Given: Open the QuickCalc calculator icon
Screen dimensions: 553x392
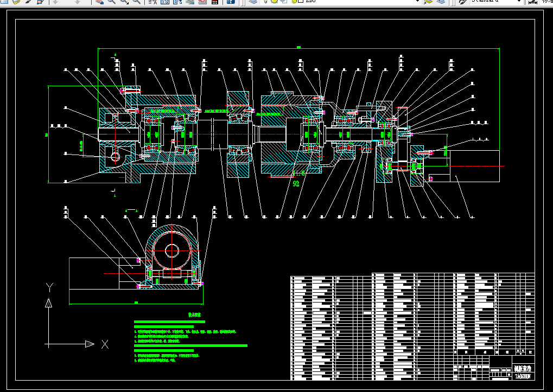Looking at the screenshot, I should click(x=215, y=2).
